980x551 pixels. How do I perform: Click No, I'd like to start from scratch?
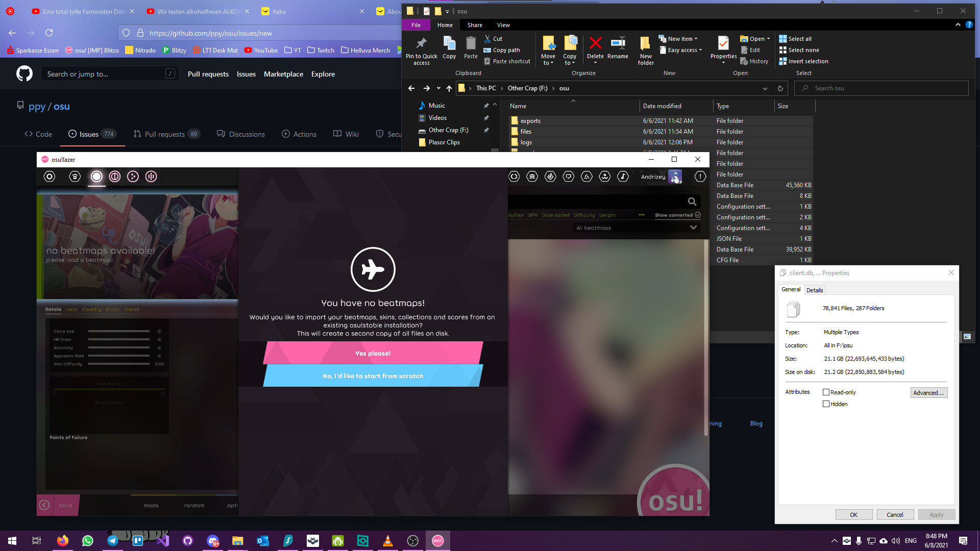click(373, 376)
